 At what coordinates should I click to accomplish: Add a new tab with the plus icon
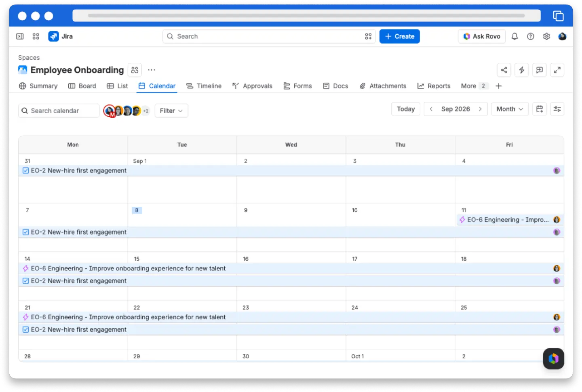pyautogui.click(x=499, y=86)
